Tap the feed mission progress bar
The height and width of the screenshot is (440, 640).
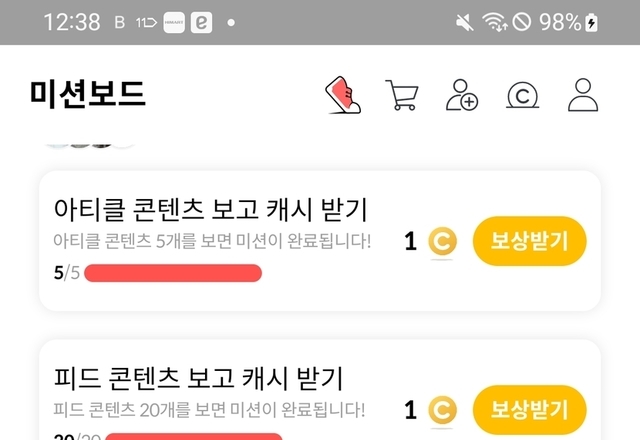click(x=192, y=436)
